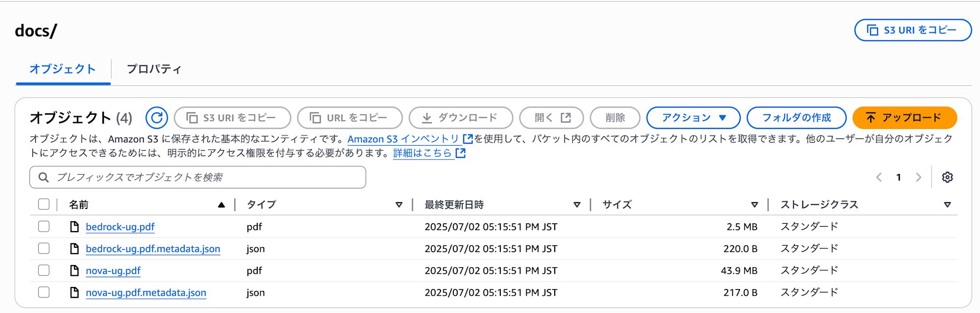Switch to the オブジェクト tab
The width and height of the screenshot is (980, 313).
[x=63, y=69]
